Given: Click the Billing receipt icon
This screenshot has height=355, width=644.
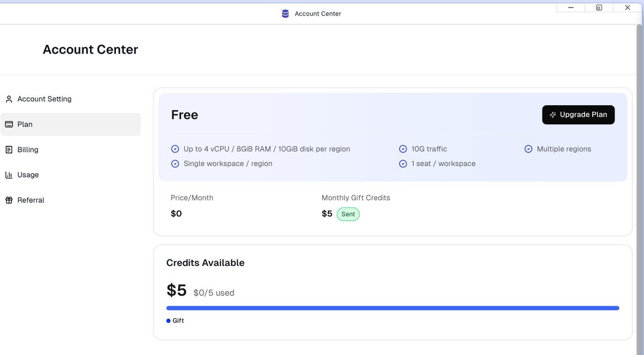Looking at the screenshot, I should (x=9, y=150).
